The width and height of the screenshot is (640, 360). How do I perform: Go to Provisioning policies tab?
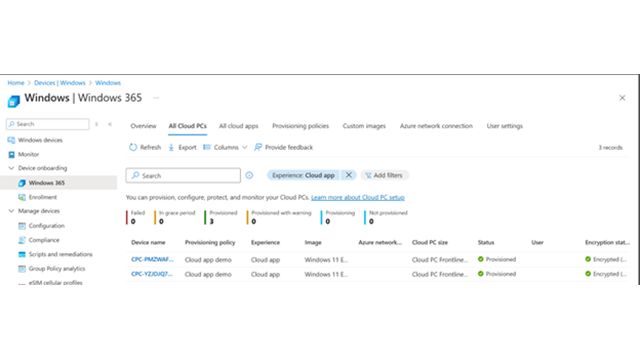(300, 126)
